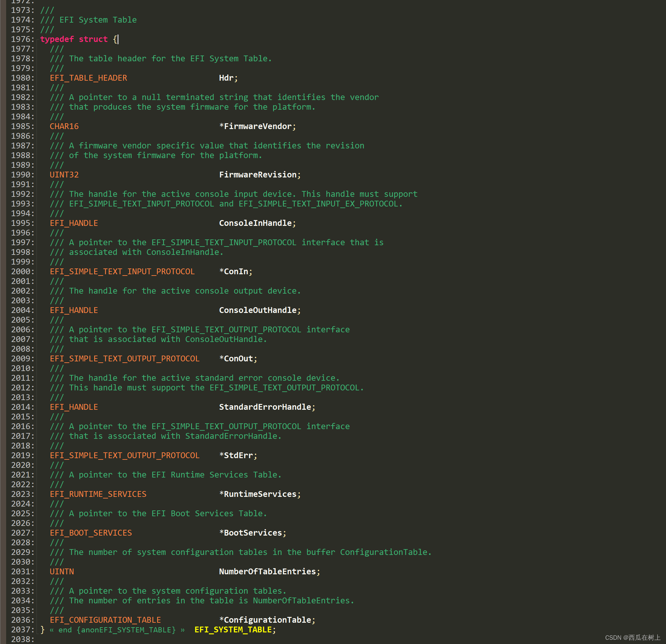Screen dimensions: 666x644
Task: Click the opening brace after 'struct'
Action: click(115, 39)
